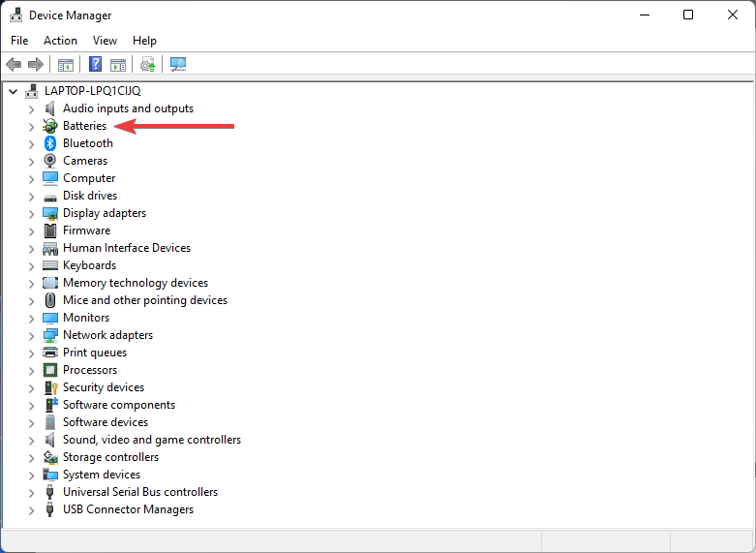
Task: Click the Display adapters icon
Action: tap(50, 213)
